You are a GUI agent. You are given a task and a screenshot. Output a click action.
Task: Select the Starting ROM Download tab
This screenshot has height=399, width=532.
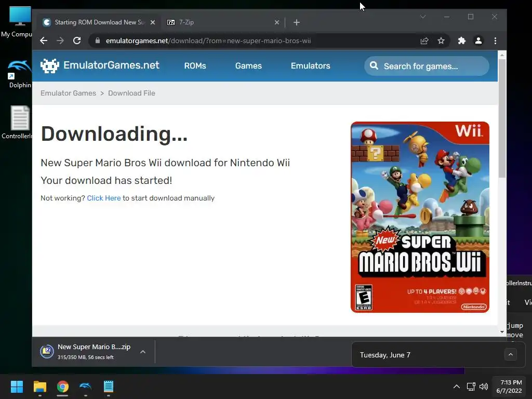point(98,22)
